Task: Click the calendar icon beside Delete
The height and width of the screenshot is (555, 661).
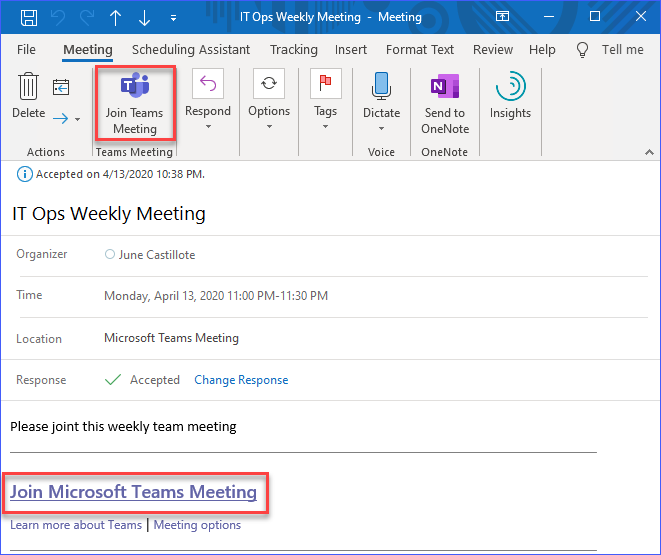Action: [x=61, y=87]
